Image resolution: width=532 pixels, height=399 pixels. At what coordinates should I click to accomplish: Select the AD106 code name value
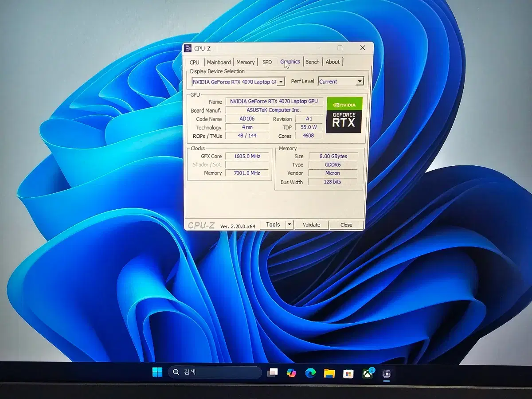coord(247,119)
